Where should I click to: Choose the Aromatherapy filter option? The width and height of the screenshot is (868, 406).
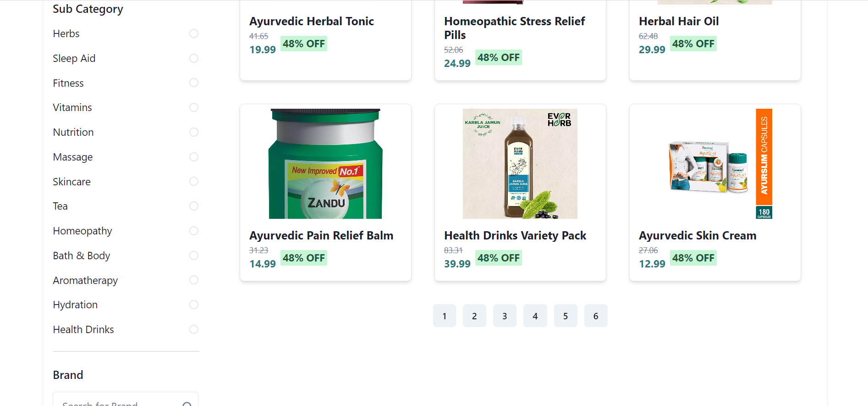coord(194,280)
